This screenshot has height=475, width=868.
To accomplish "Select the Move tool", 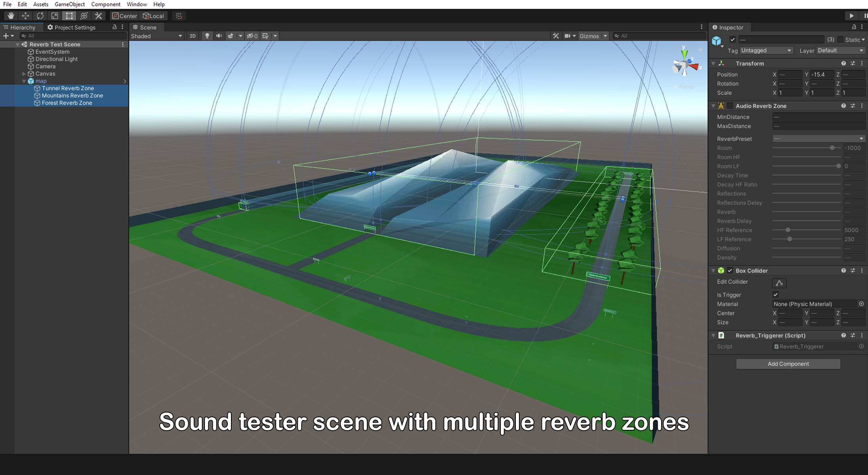I will [25, 16].
